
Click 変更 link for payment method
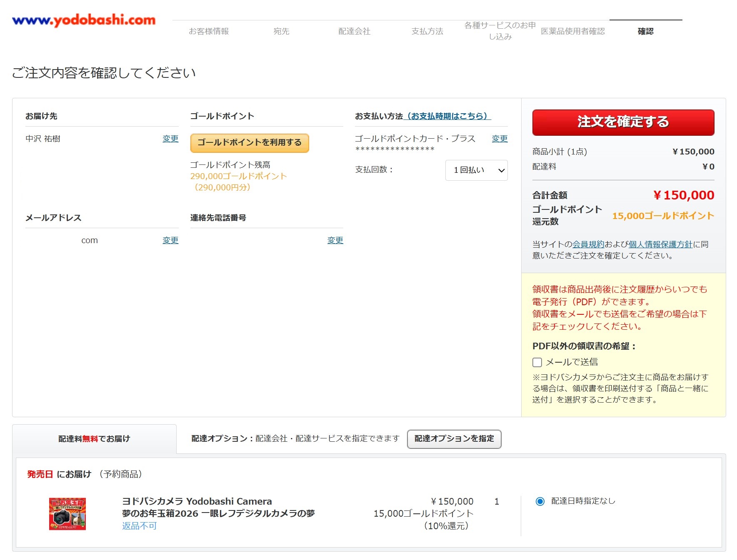(x=499, y=139)
